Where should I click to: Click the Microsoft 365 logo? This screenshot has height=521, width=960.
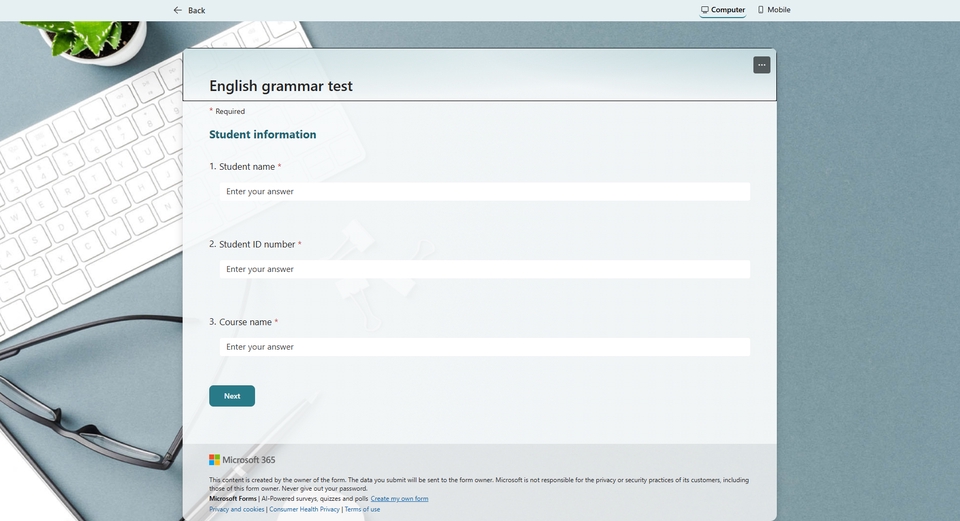click(242, 460)
